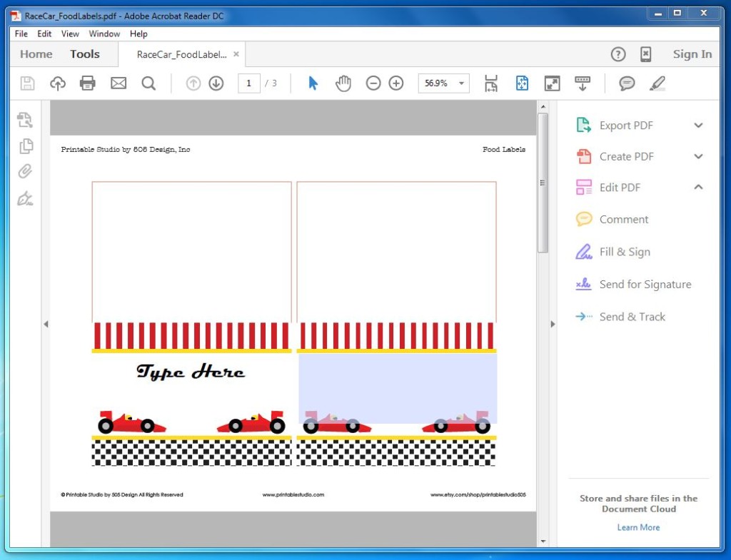Image resolution: width=731 pixels, height=560 pixels.
Task: Collapse the right tools pane arrow
Action: tap(553, 324)
